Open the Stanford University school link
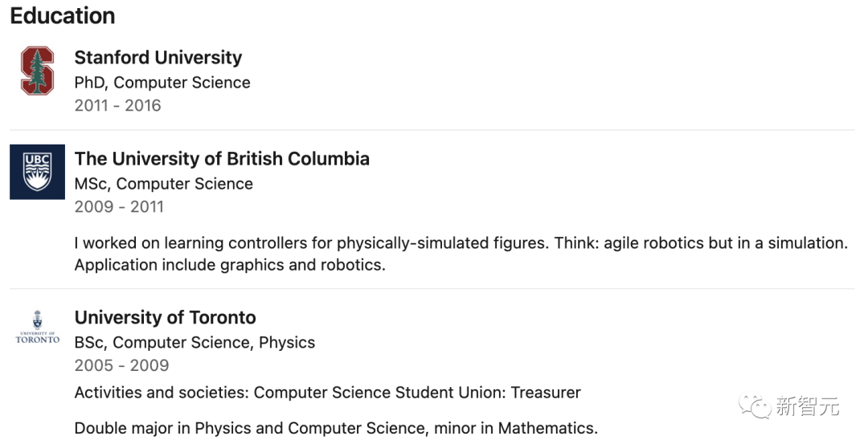868x444 pixels. [158, 58]
